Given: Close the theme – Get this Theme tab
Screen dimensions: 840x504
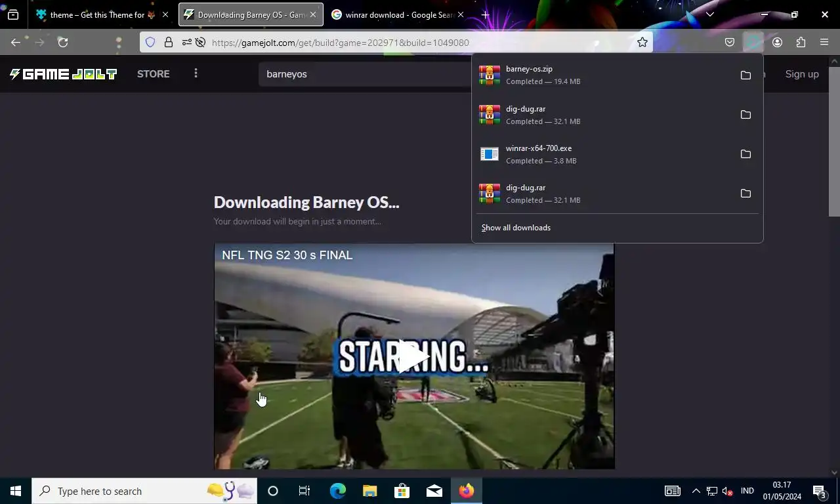Looking at the screenshot, I should 165,14.
